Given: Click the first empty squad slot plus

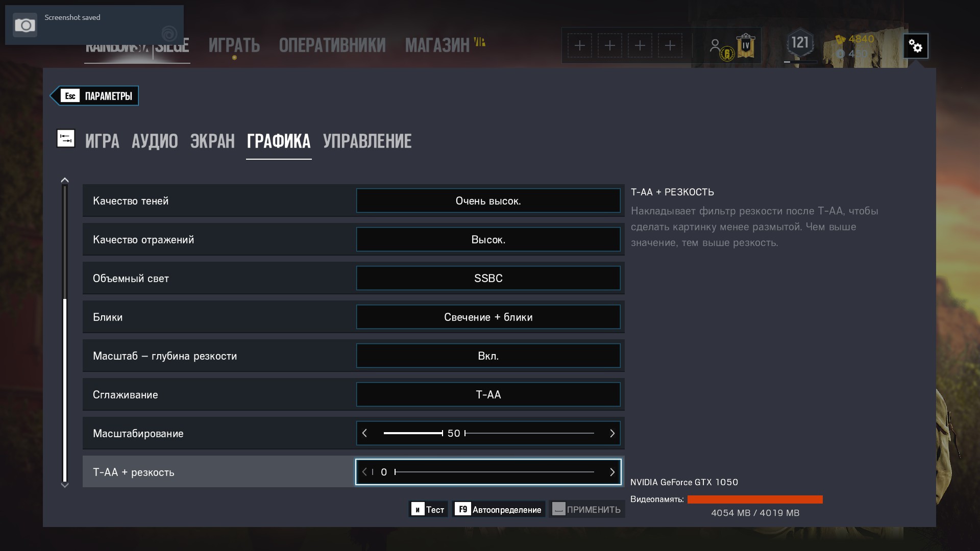Looking at the screenshot, I should 580,45.
